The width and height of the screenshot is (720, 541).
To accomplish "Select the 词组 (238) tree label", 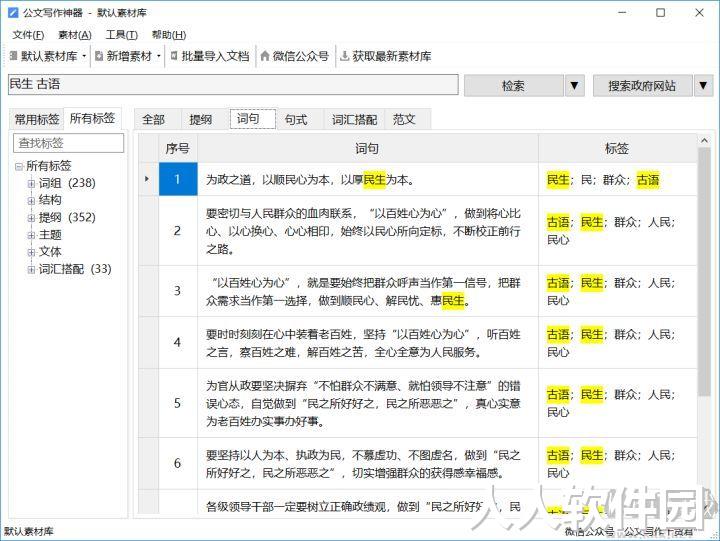I will [x=67, y=183].
